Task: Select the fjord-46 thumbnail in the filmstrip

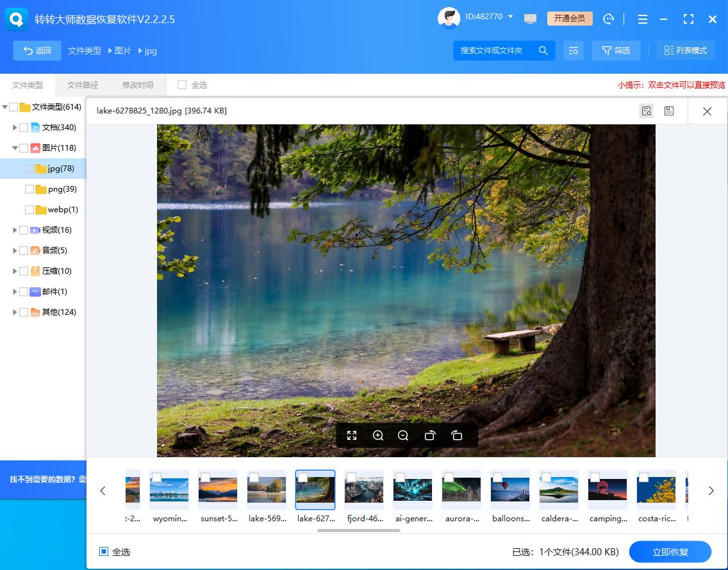Action: pos(364,489)
